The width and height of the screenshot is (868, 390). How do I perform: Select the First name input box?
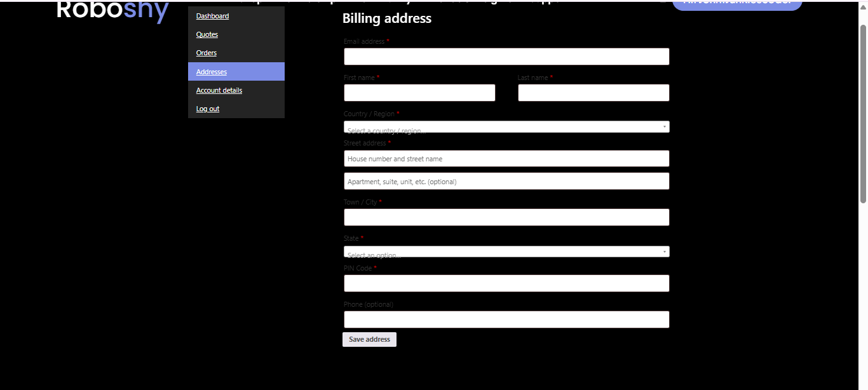(419, 93)
